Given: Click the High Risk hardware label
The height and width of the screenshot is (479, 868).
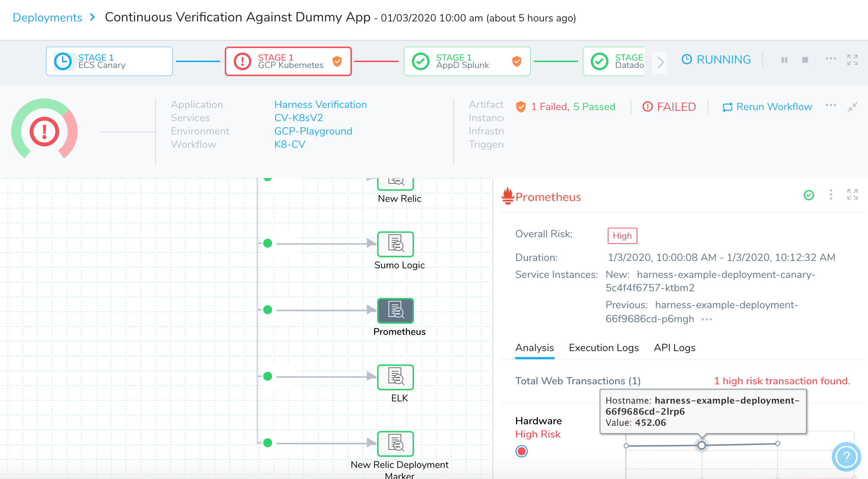Looking at the screenshot, I should coord(538,434).
